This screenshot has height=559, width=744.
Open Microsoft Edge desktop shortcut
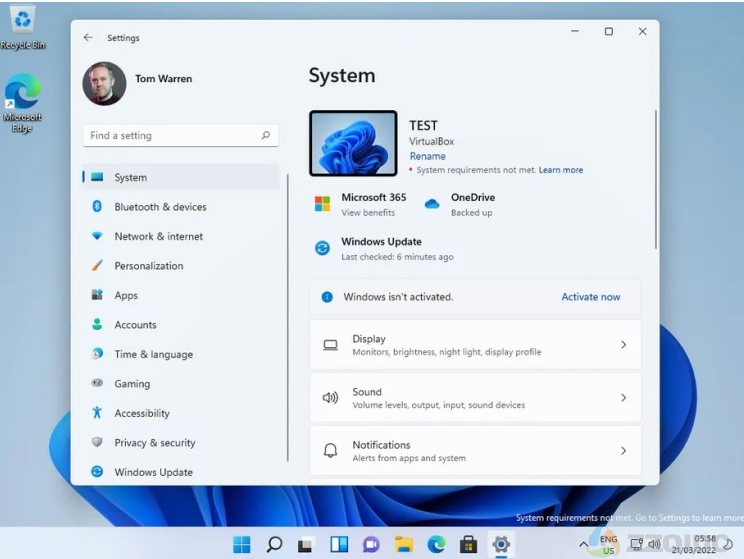(22, 103)
